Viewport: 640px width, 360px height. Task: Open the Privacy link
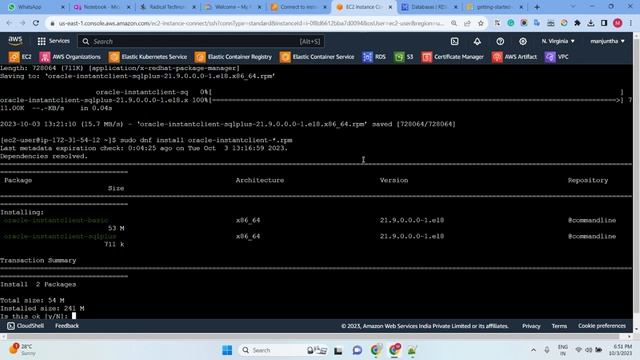531,326
